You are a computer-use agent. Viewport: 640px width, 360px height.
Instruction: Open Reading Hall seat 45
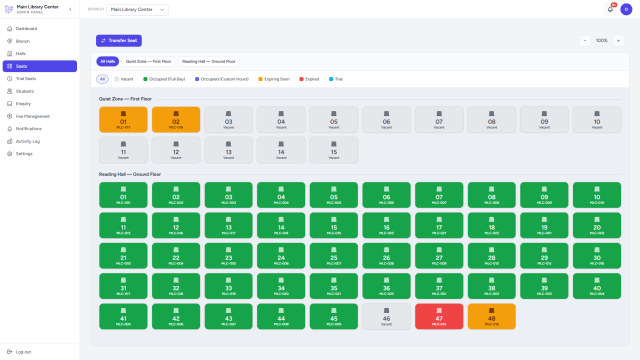click(x=334, y=317)
